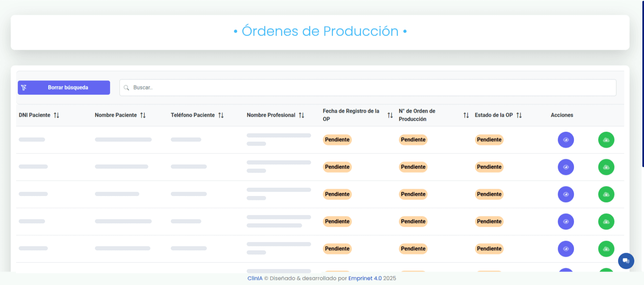Click the purple eye button in the third row
The width and height of the screenshot is (644, 285).
click(566, 194)
